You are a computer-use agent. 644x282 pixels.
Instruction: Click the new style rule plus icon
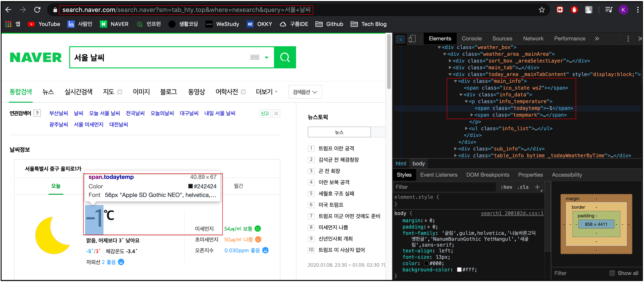tap(537, 187)
